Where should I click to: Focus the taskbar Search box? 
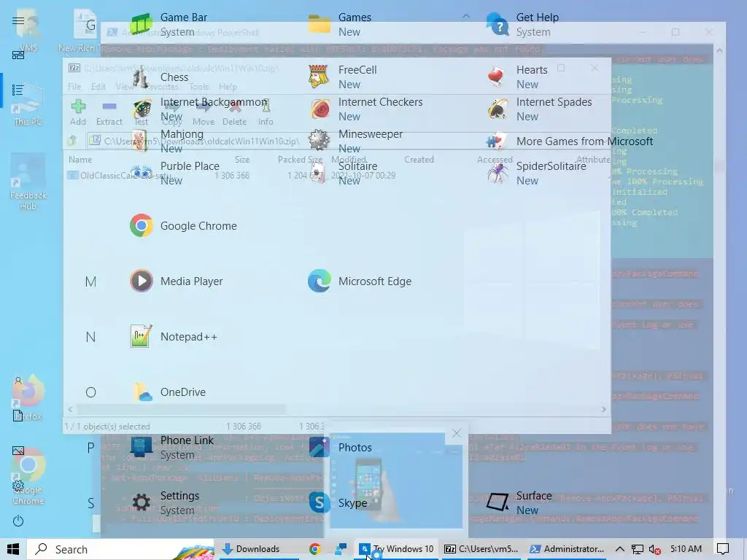(120, 549)
